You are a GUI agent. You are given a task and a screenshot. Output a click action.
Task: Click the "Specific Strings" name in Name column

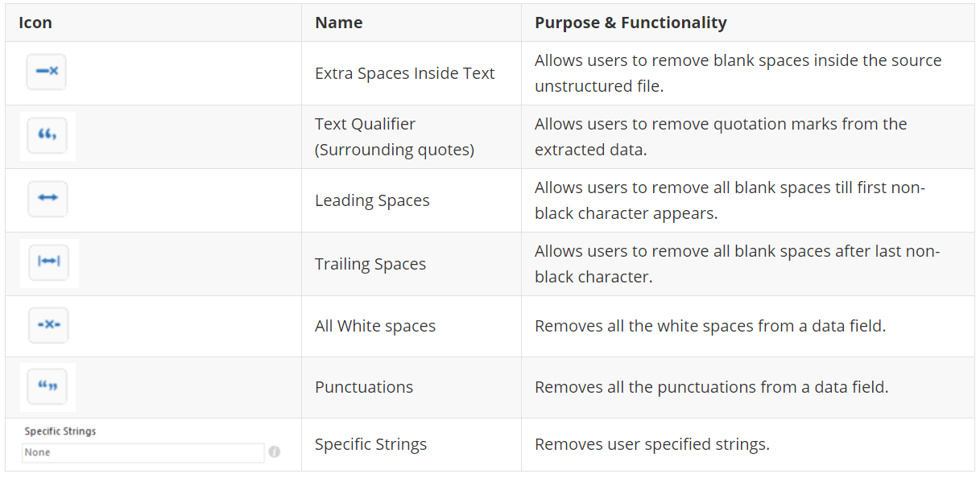pyautogui.click(x=370, y=444)
